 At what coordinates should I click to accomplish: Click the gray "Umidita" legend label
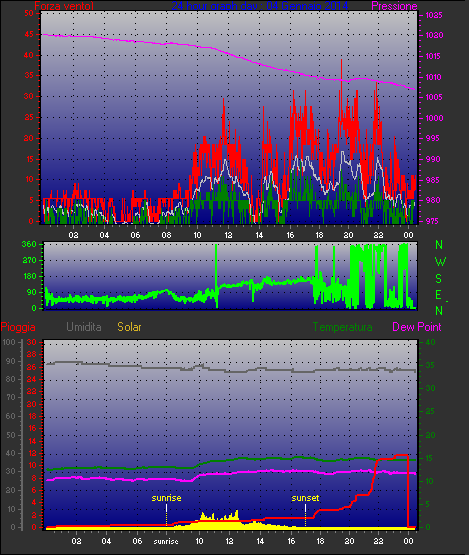point(84,327)
